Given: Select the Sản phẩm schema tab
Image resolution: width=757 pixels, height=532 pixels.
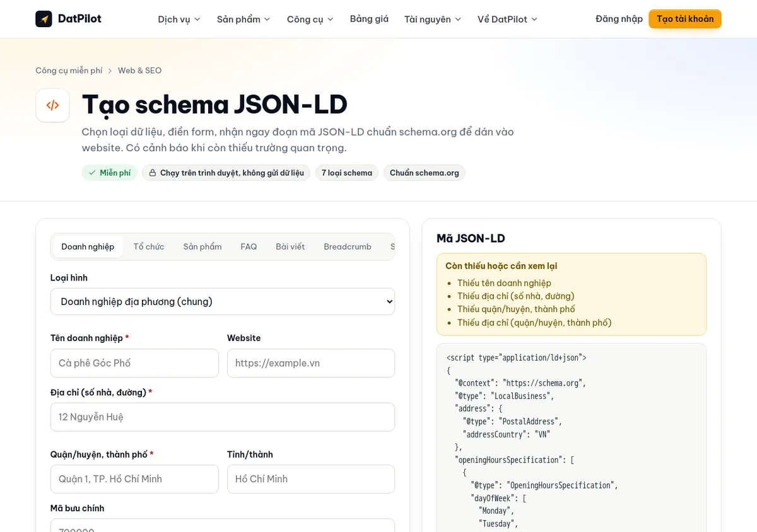Looking at the screenshot, I should (x=202, y=246).
